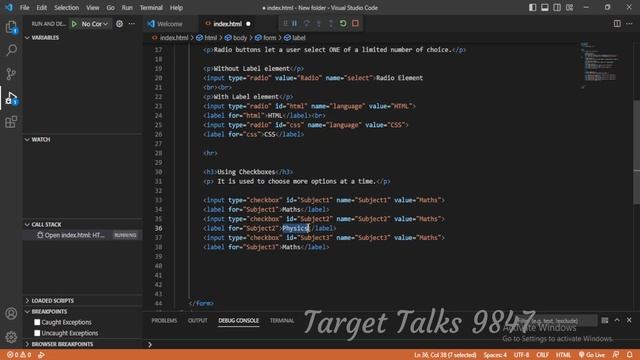Switch to the Output panel tab
This screenshot has height=360, width=640.
[198, 320]
